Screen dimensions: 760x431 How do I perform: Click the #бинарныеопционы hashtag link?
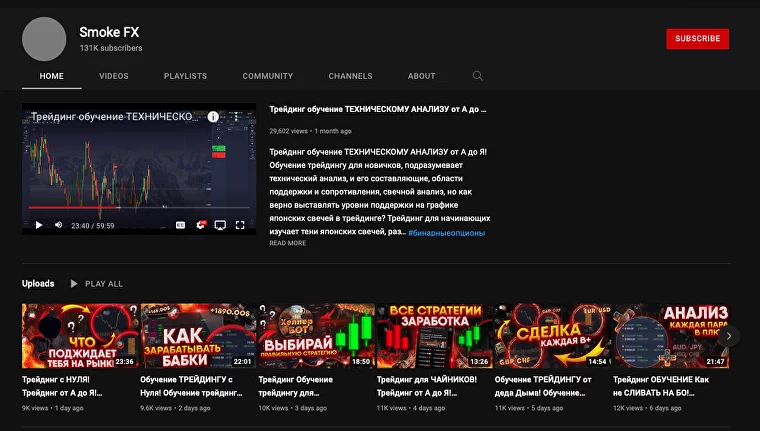pyautogui.click(x=446, y=232)
